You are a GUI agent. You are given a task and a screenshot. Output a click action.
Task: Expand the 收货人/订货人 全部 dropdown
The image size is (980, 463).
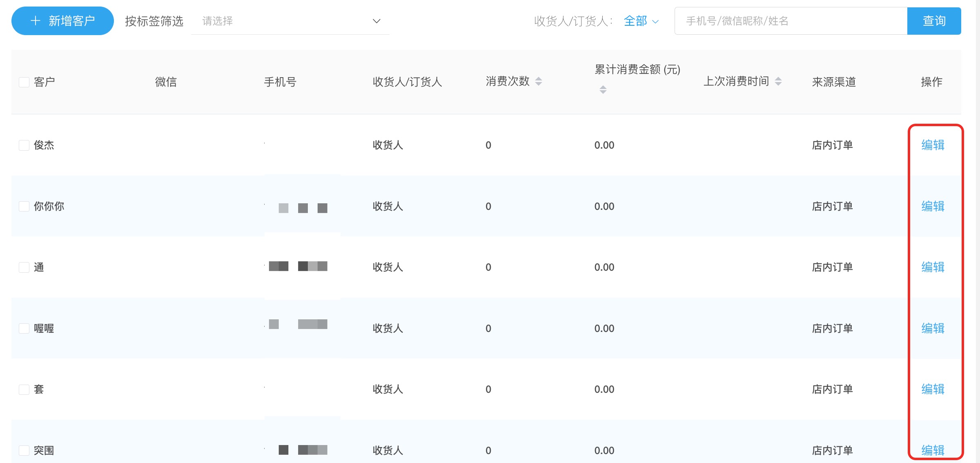[x=641, y=21]
